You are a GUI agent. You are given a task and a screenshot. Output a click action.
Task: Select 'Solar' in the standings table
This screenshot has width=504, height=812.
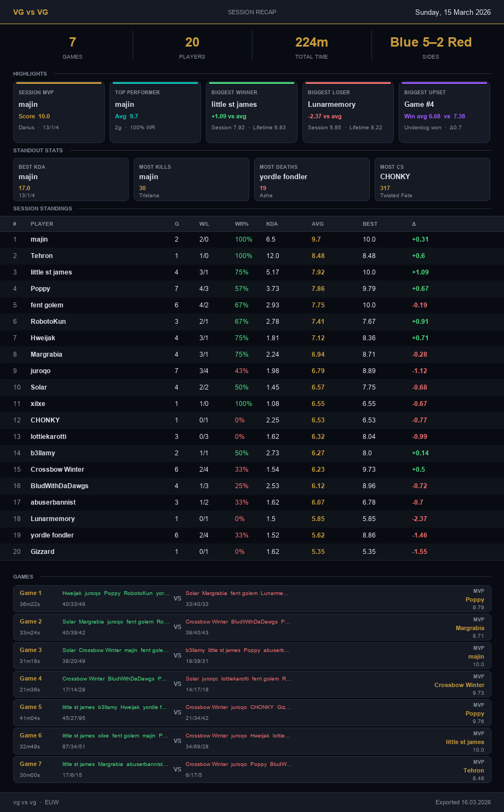pos(39,387)
